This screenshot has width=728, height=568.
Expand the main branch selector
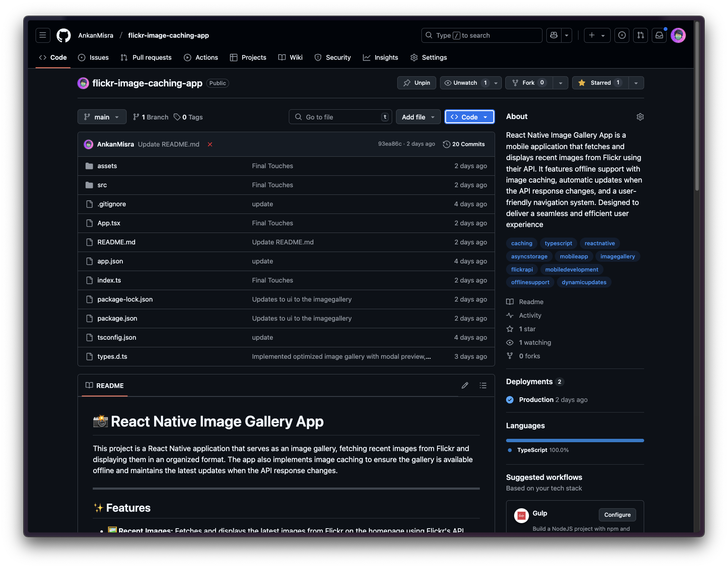(102, 117)
